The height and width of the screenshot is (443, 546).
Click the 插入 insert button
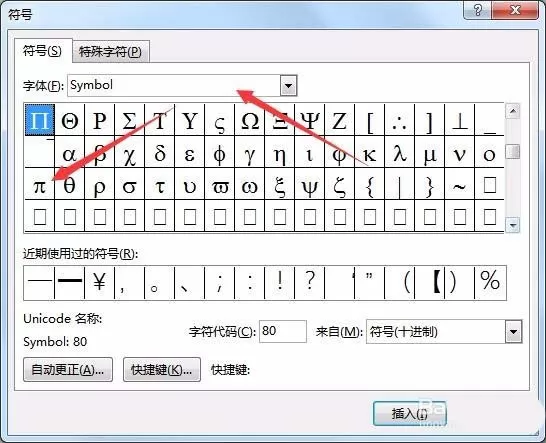click(409, 414)
